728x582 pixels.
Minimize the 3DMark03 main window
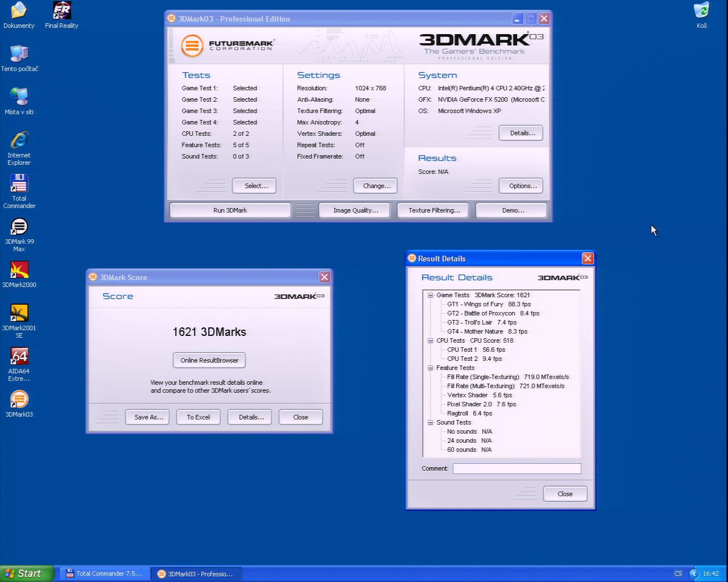click(517, 19)
